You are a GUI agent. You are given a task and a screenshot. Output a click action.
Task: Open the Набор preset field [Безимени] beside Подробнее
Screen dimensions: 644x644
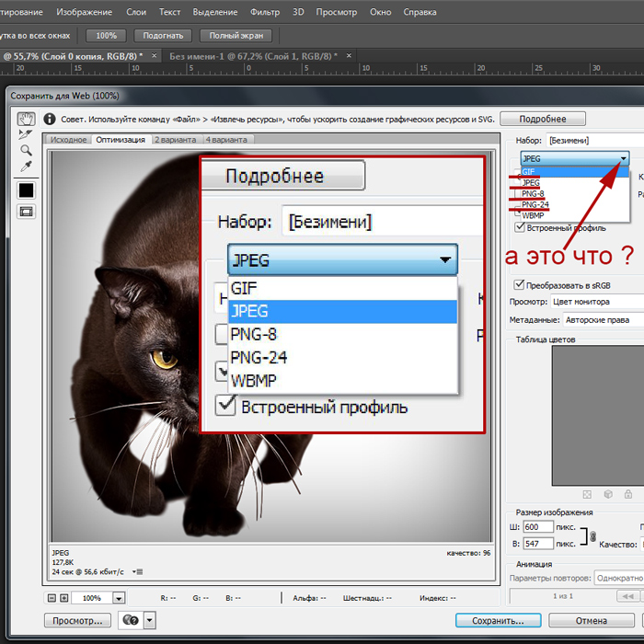pyautogui.click(x=594, y=141)
